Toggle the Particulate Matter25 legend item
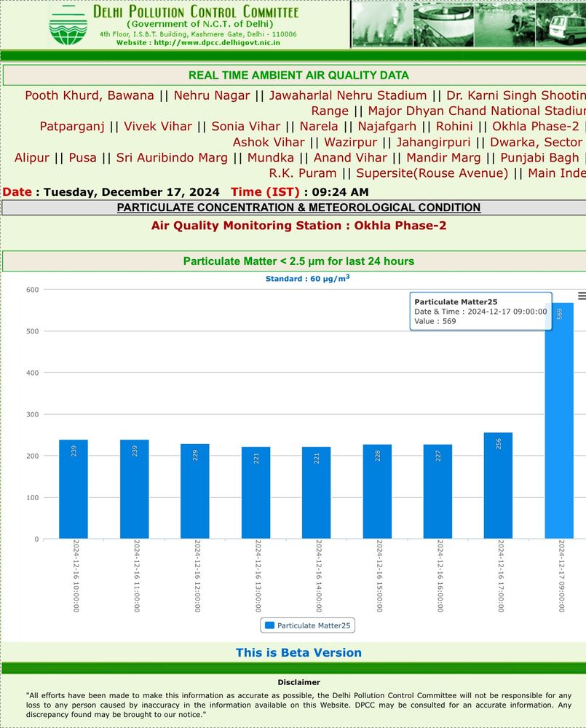Image resolution: width=586 pixels, height=728 pixels. point(307,625)
